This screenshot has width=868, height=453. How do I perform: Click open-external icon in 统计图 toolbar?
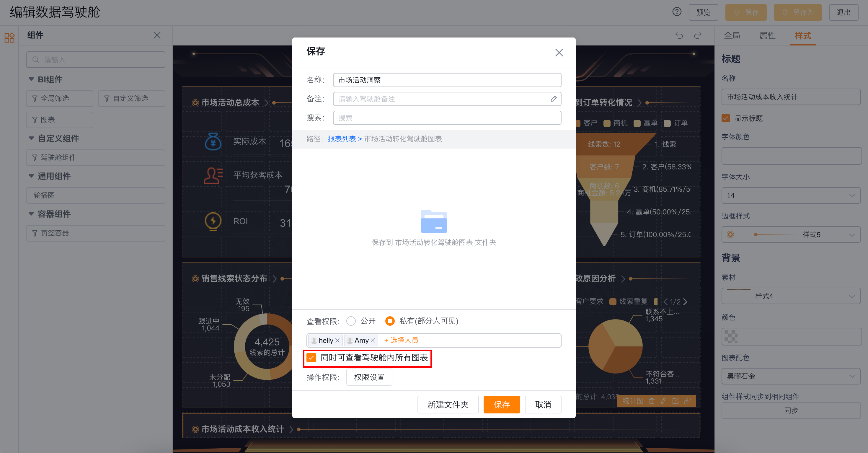click(x=675, y=401)
